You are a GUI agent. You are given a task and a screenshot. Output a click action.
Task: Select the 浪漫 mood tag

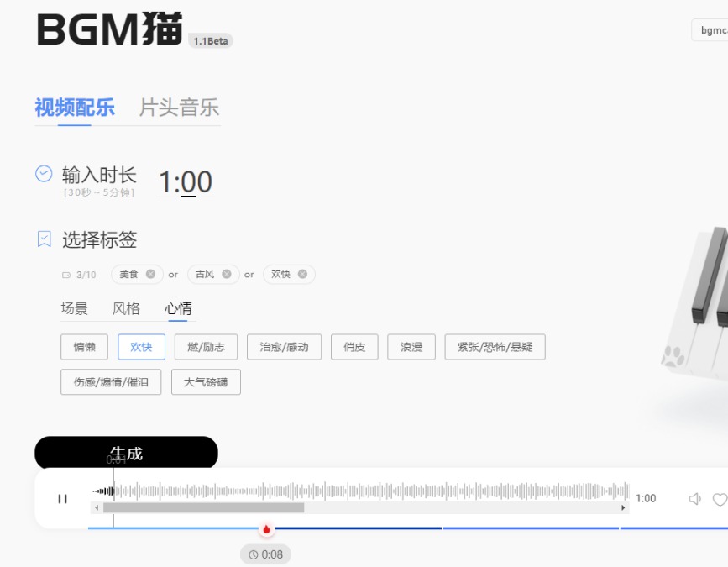pos(411,347)
